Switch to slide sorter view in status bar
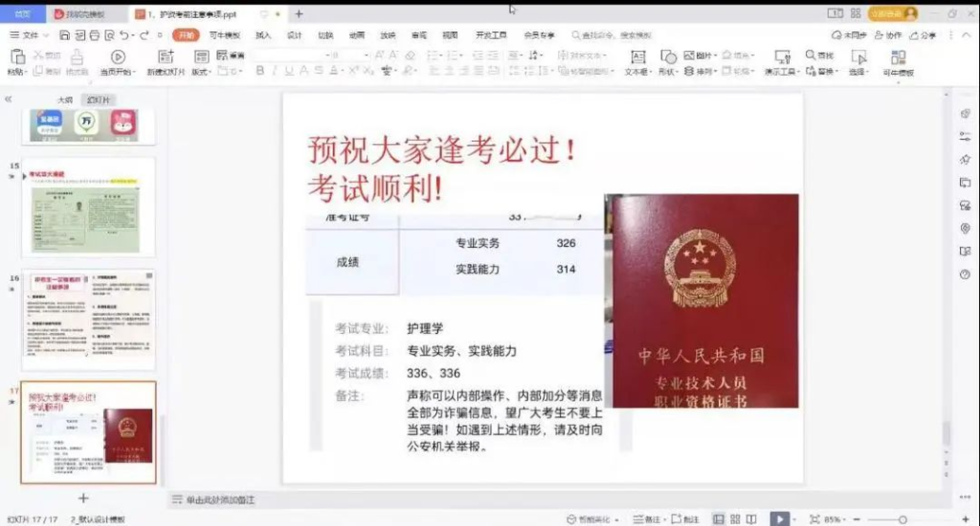Viewport: 980px width, 526px height. (x=736, y=518)
